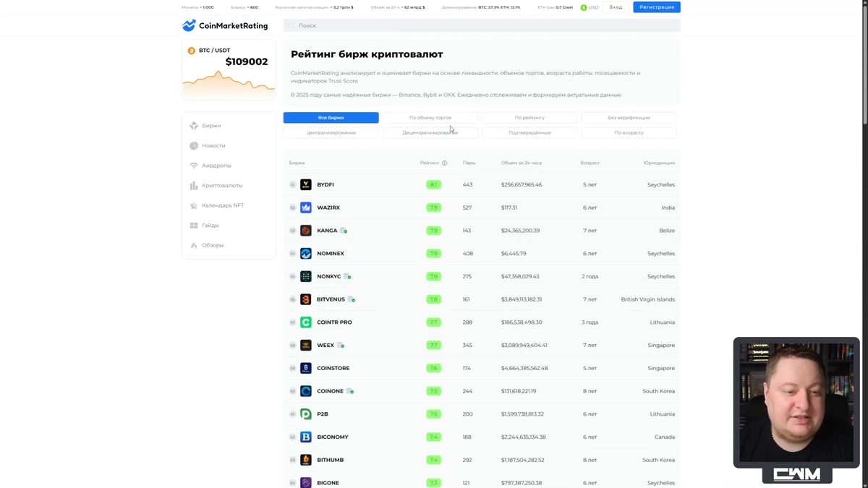Click the WEEX exchange logo
Image resolution: width=868 pixels, height=488 pixels.
click(x=306, y=346)
